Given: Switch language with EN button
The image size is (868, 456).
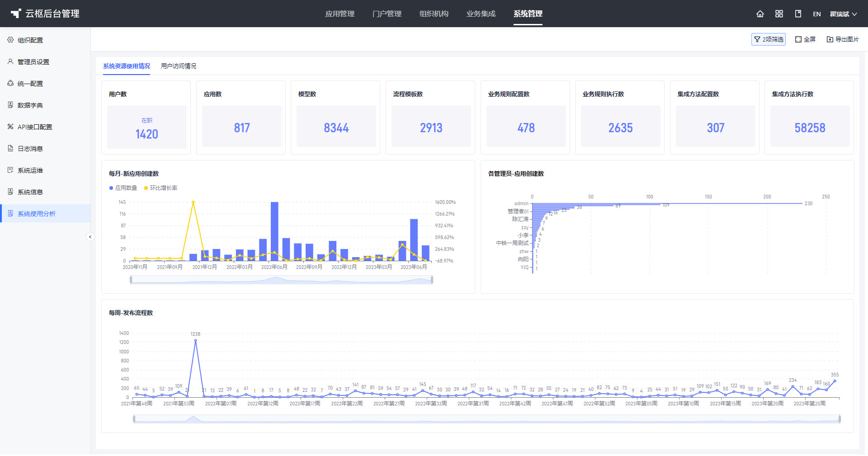Looking at the screenshot, I should [x=816, y=14].
